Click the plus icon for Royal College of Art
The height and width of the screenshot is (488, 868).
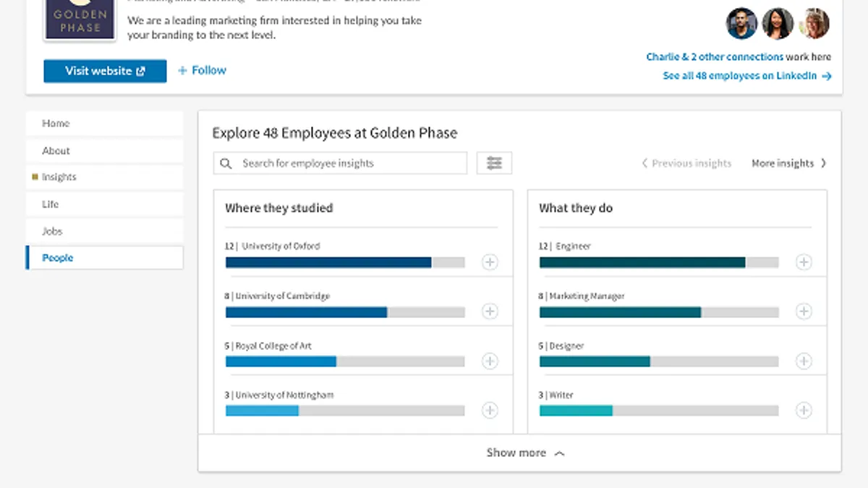point(490,361)
